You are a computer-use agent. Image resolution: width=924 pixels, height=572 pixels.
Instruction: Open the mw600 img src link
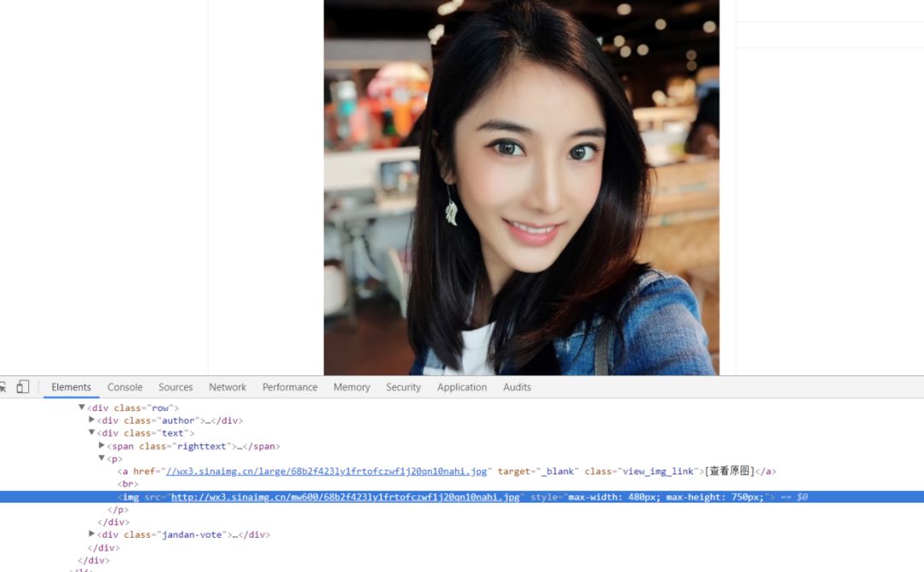tap(346, 498)
